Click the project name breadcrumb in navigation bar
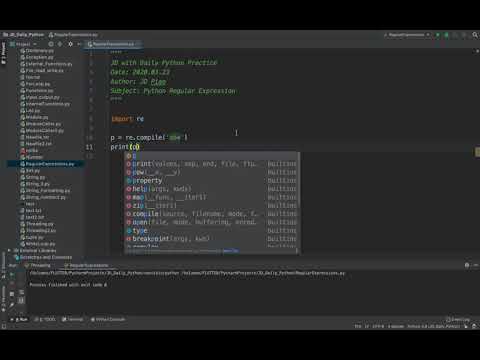Image resolution: width=480 pixels, height=360 pixels. click(23, 35)
